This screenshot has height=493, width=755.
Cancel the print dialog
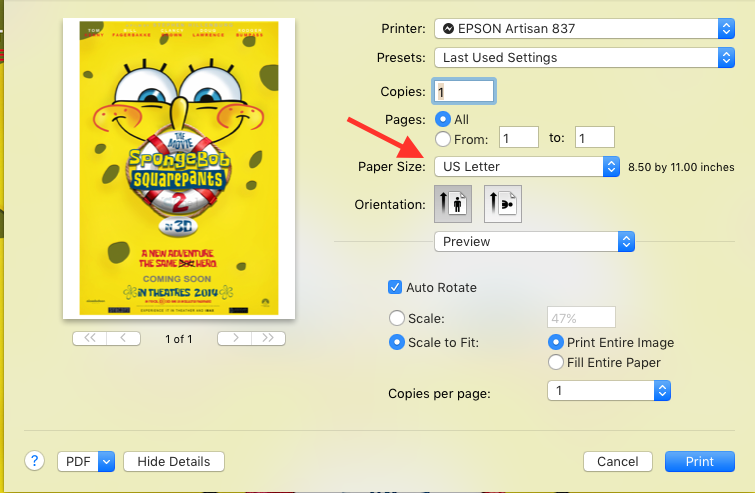(618, 462)
